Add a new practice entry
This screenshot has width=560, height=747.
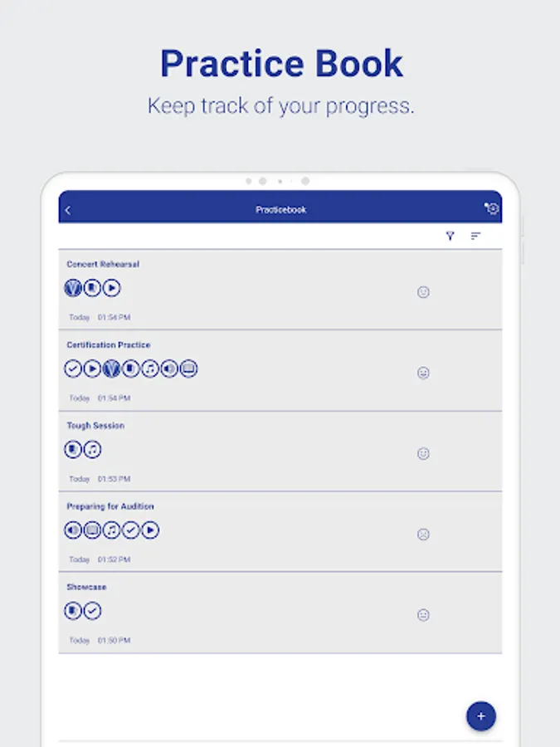[481, 715]
